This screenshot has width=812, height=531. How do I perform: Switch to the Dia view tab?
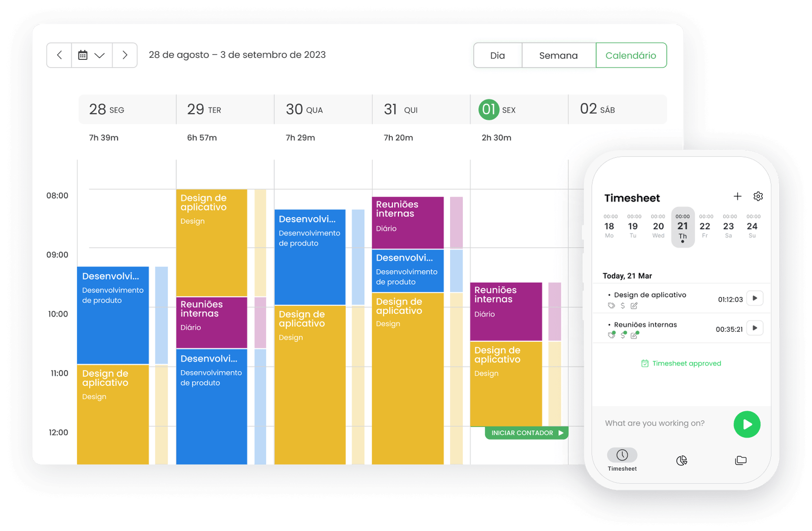[x=497, y=55]
